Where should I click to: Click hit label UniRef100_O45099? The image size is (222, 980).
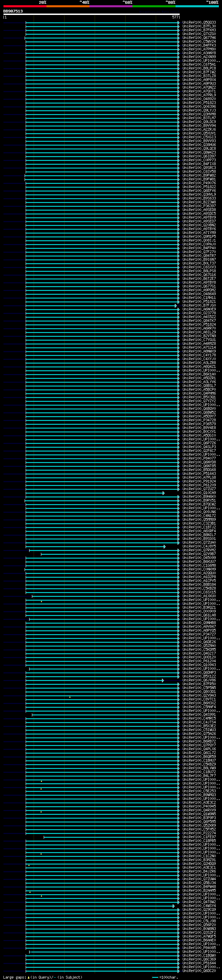pos(199,558)
